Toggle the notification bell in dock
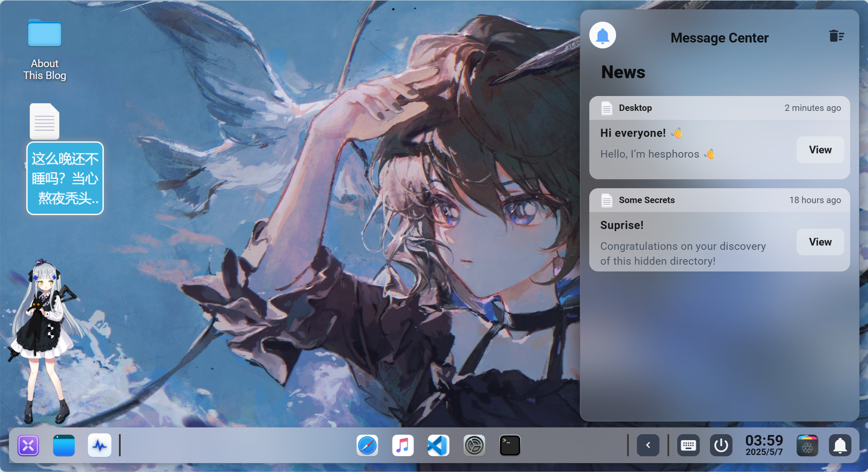The width and height of the screenshot is (868, 472). pos(840,446)
